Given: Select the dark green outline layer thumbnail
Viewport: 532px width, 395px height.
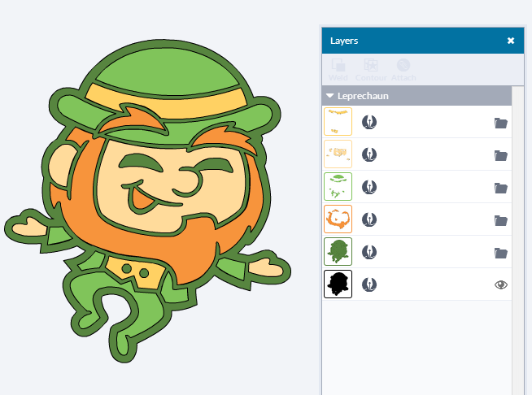Looking at the screenshot, I should coord(338,252).
